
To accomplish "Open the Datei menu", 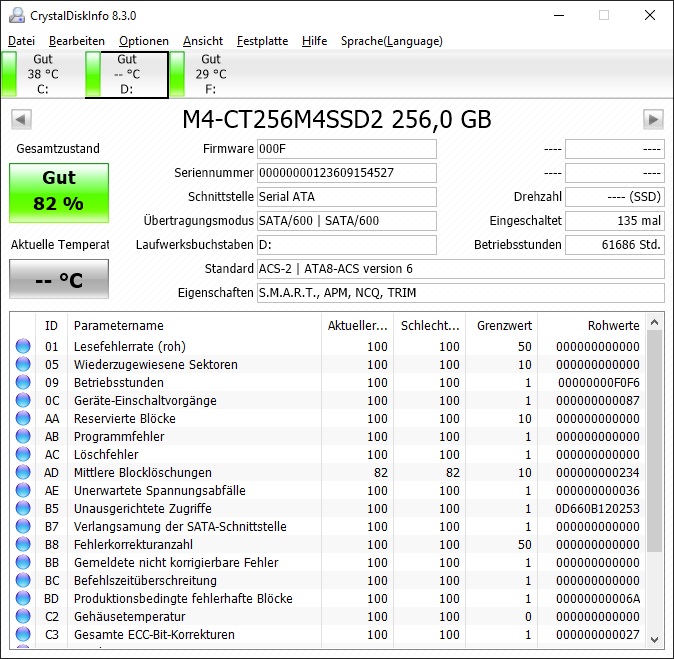I will pyautogui.click(x=21, y=41).
